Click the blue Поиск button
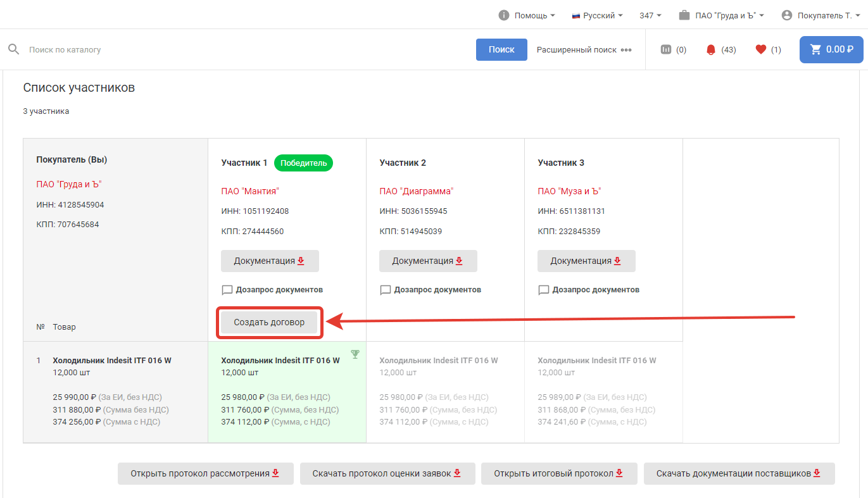The height and width of the screenshot is (498, 868). tap(501, 49)
